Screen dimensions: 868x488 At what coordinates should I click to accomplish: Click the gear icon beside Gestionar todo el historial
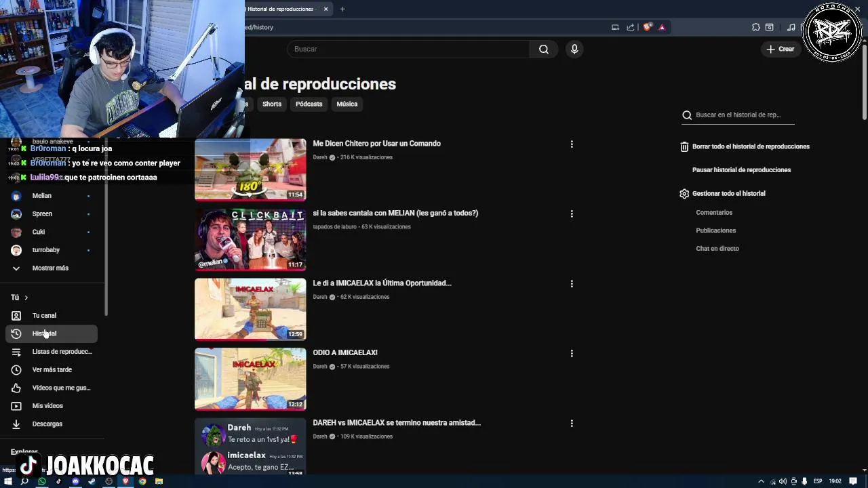[x=684, y=194]
